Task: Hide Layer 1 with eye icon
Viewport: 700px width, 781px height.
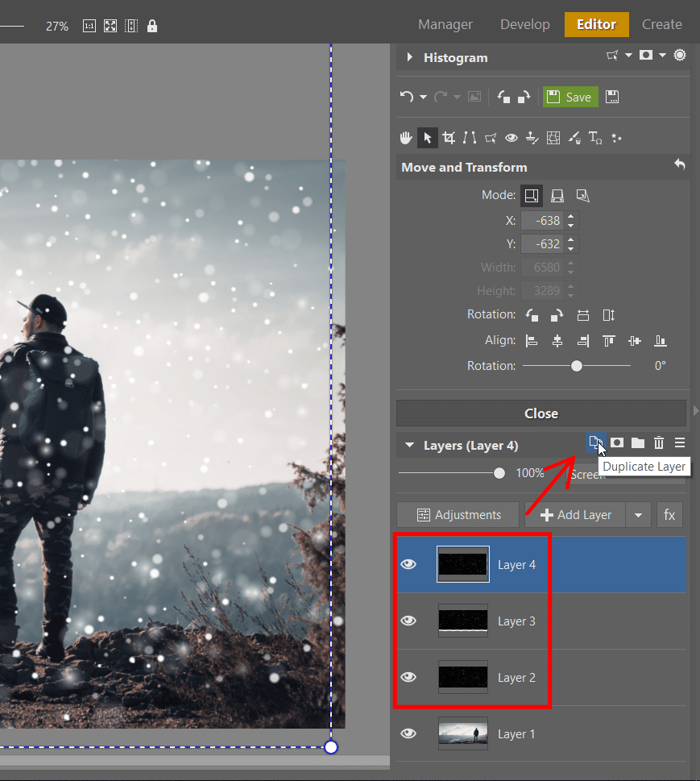Action: (x=408, y=733)
